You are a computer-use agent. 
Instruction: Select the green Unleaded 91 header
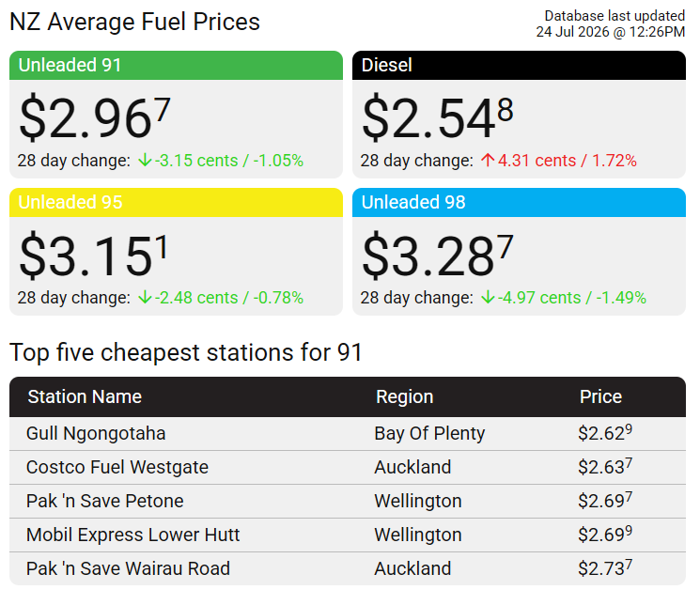click(x=176, y=65)
